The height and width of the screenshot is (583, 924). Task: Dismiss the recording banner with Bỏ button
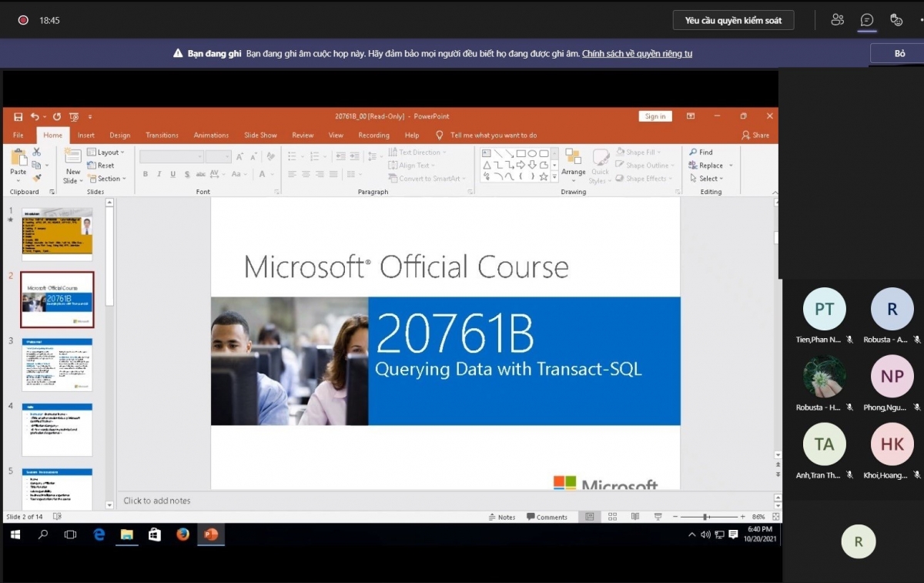point(899,53)
